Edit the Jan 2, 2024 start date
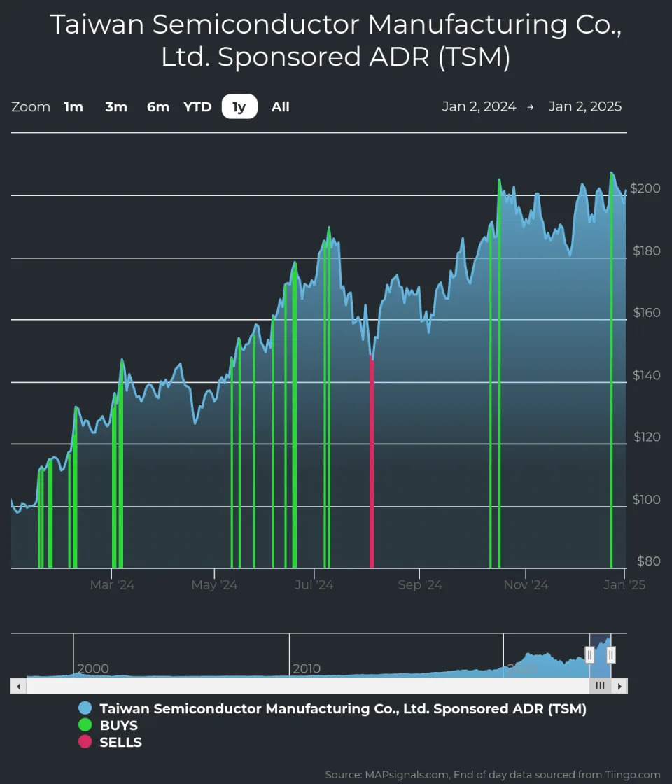This screenshot has width=672, height=784. click(479, 106)
